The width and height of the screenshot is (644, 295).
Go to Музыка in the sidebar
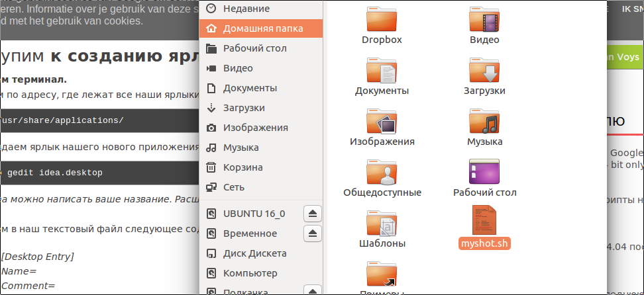point(261,147)
